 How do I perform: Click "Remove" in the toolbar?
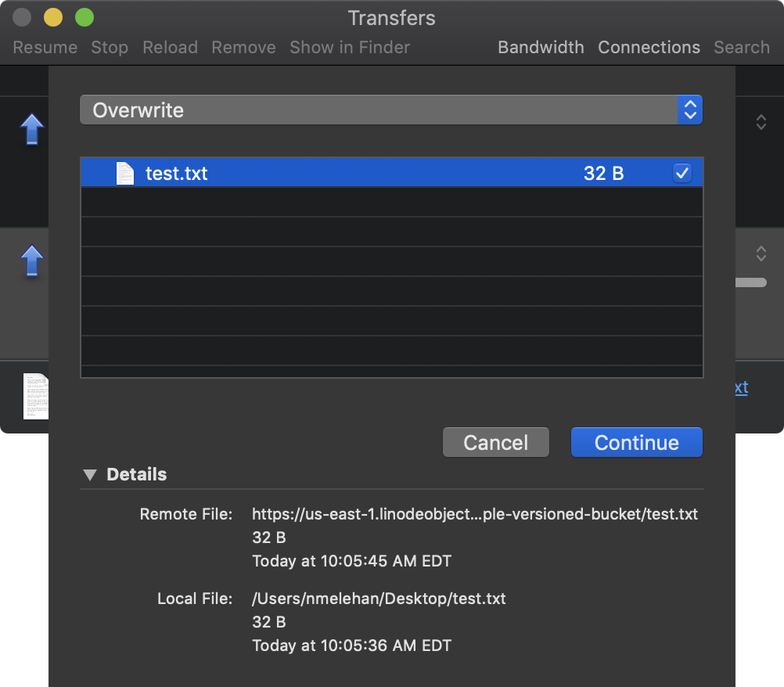[x=243, y=48]
